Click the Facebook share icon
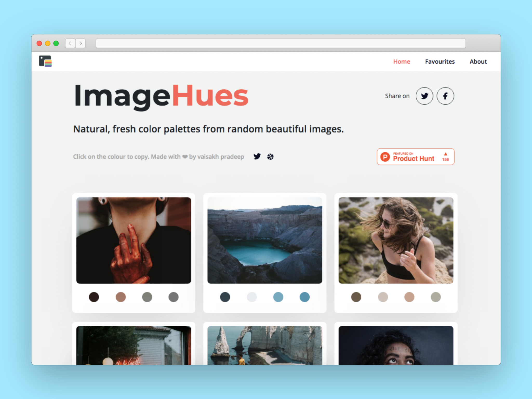The image size is (532, 399). coord(445,96)
